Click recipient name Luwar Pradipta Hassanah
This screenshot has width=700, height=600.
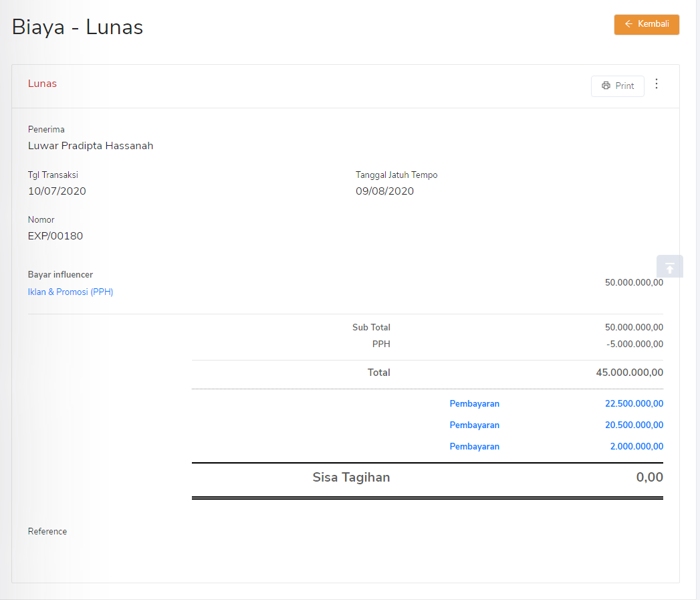coord(90,145)
